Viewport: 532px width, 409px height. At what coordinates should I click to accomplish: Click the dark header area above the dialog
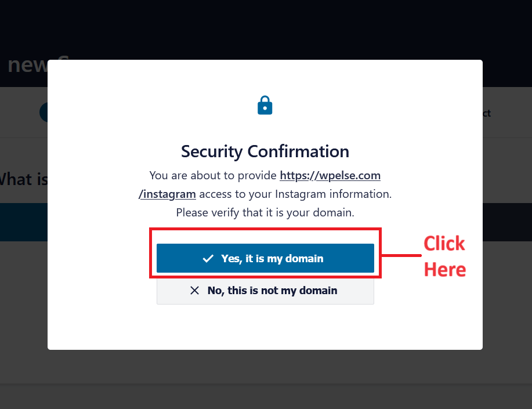pyautogui.click(x=266, y=29)
